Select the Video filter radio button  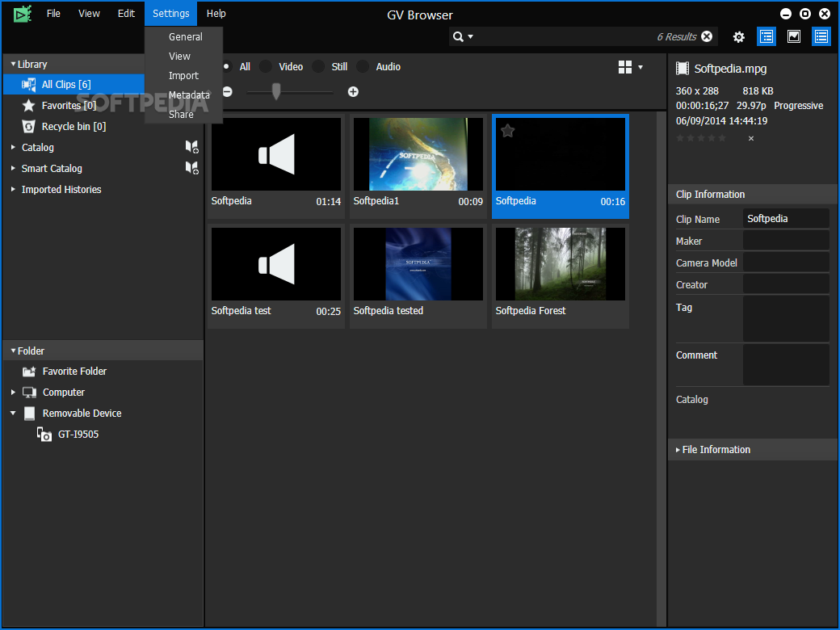click(x=265, y=66)
